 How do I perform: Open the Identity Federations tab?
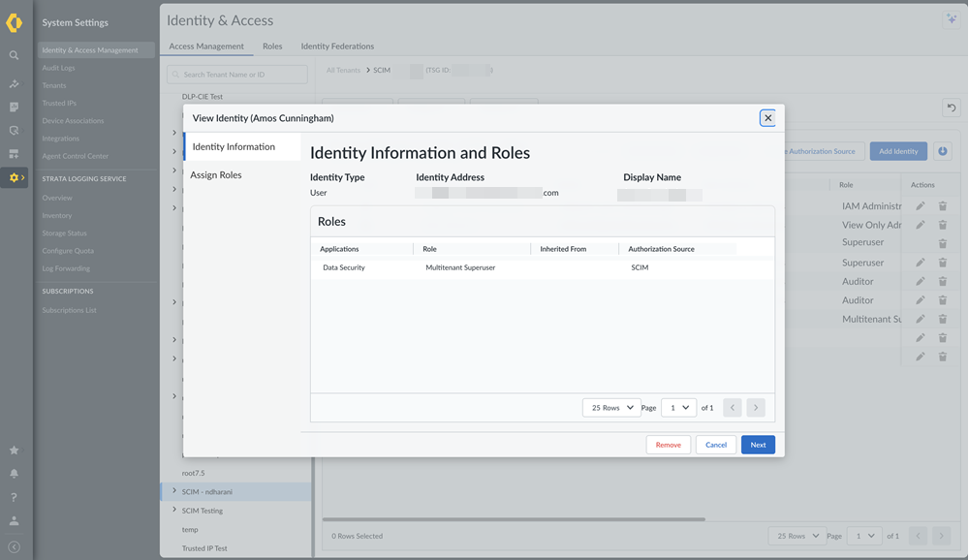click(337, 47)
